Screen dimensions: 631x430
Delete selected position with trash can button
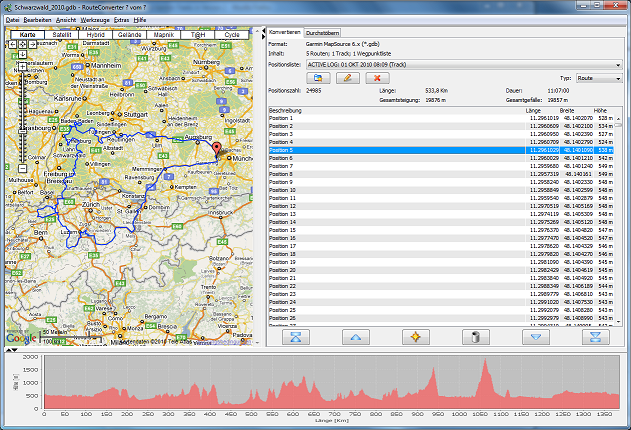click(x=476, y=337)
